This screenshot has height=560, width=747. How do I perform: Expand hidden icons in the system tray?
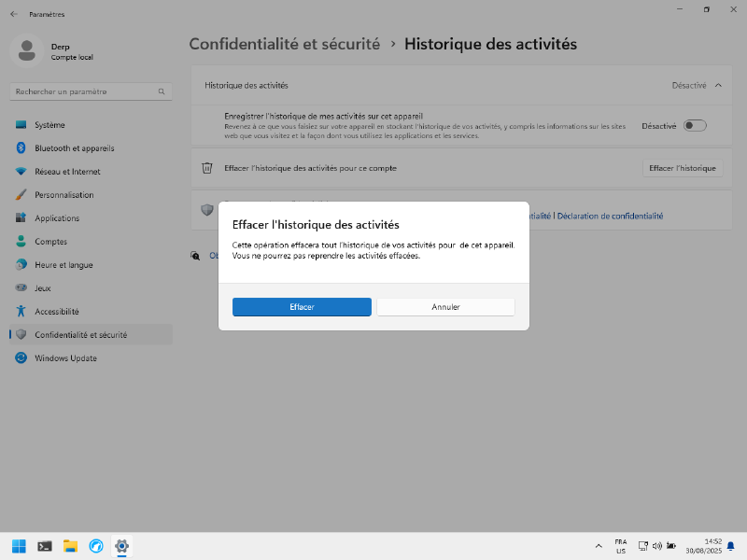(599, 546)
